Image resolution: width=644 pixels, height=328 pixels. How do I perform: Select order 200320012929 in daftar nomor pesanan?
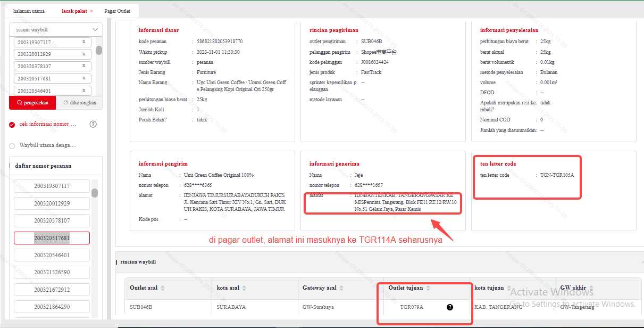[x=52, y=203]
